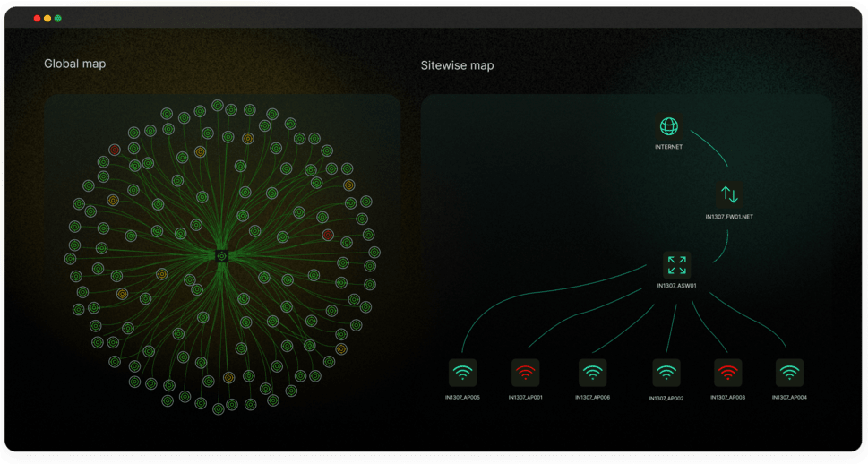Click the "IN1307_ASW01" label

click(x=676, y=286)
